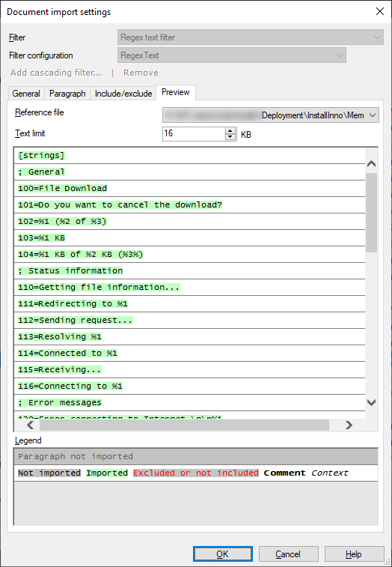The image size is (392, 567).
Task: Open the Reference file dropdown
Action: click(x=271, y=115)
